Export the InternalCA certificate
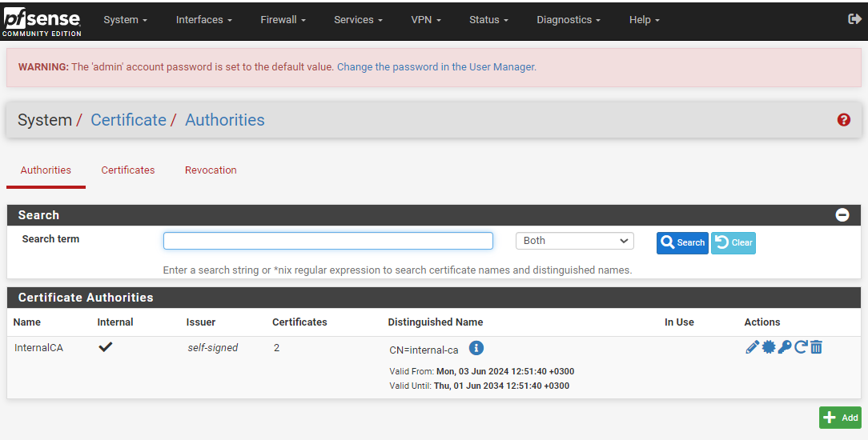Image resolution: width=868 pixels, height=440 pixels. 769,347
